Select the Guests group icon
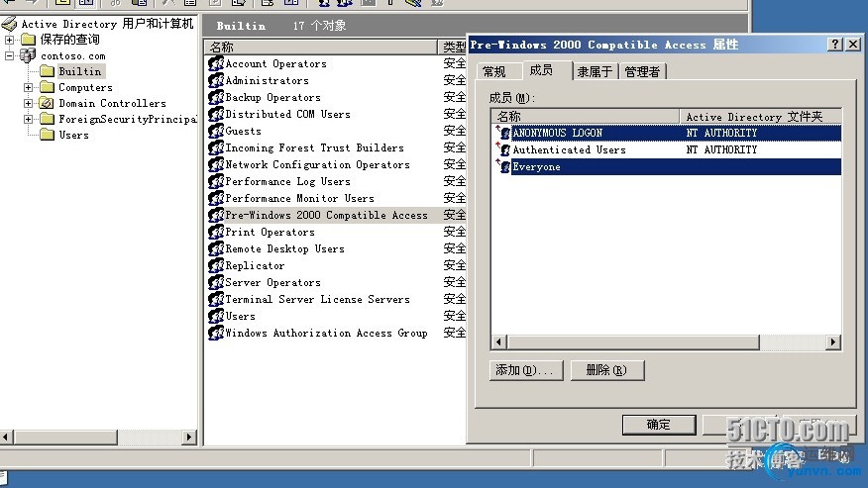Screen dimensions: 868x488 coord(216,131)
